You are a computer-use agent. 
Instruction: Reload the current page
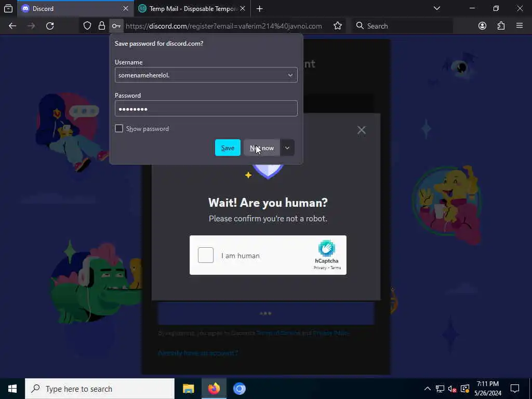coord(50,26)
